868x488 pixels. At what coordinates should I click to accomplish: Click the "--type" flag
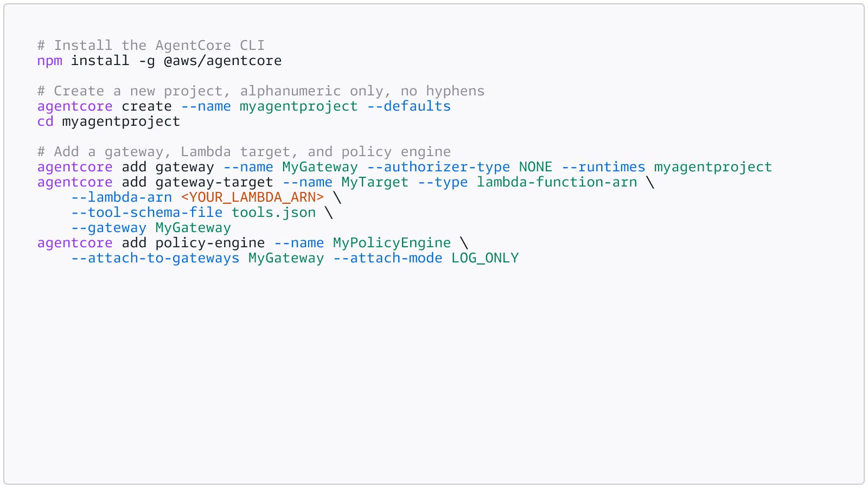click(443, 182)
